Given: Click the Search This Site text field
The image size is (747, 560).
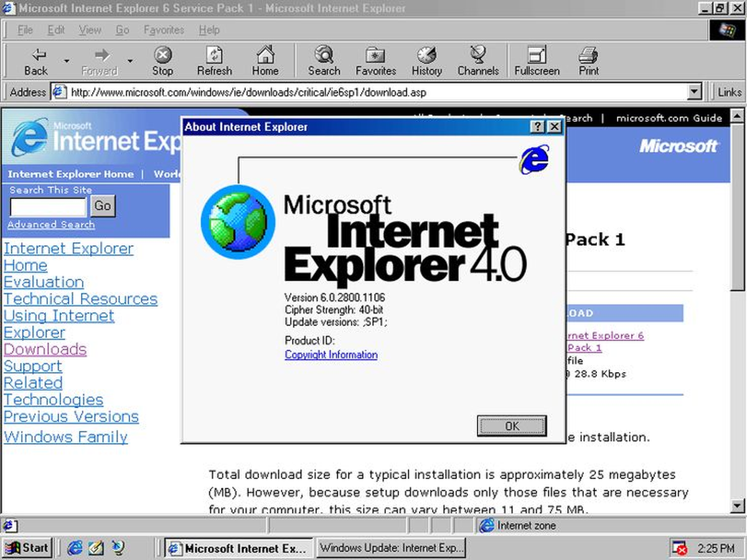Looking at the screenshot, I should [x=48, y=207].
